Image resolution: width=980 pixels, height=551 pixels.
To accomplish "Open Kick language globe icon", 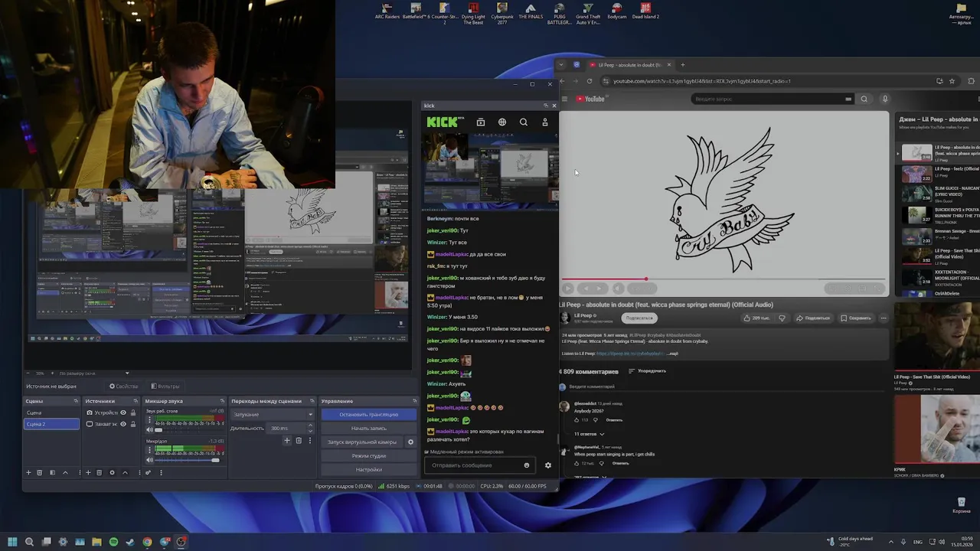I will [502, 122].
